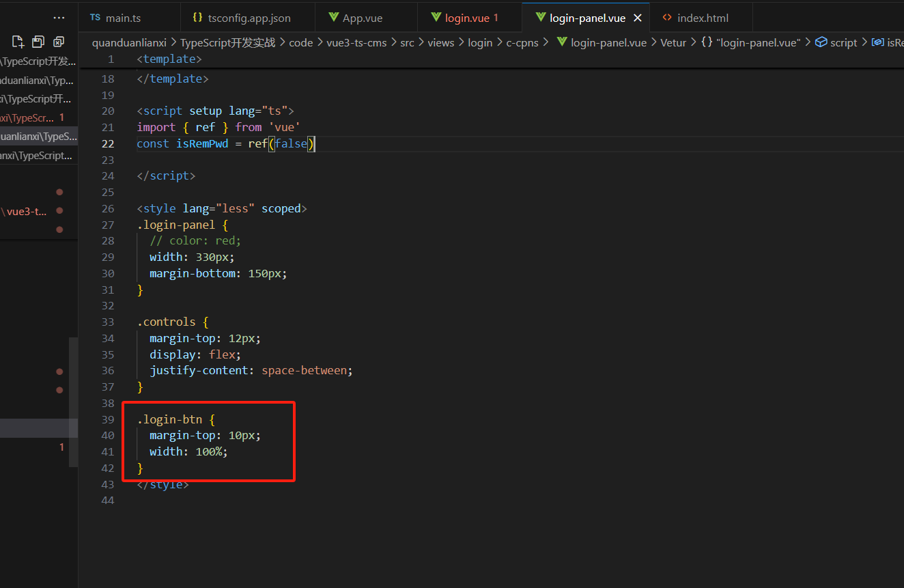Select the highlighted open editor entry ending in TypeS...
The width and height of the screenshot is (904, 588).
39,137
